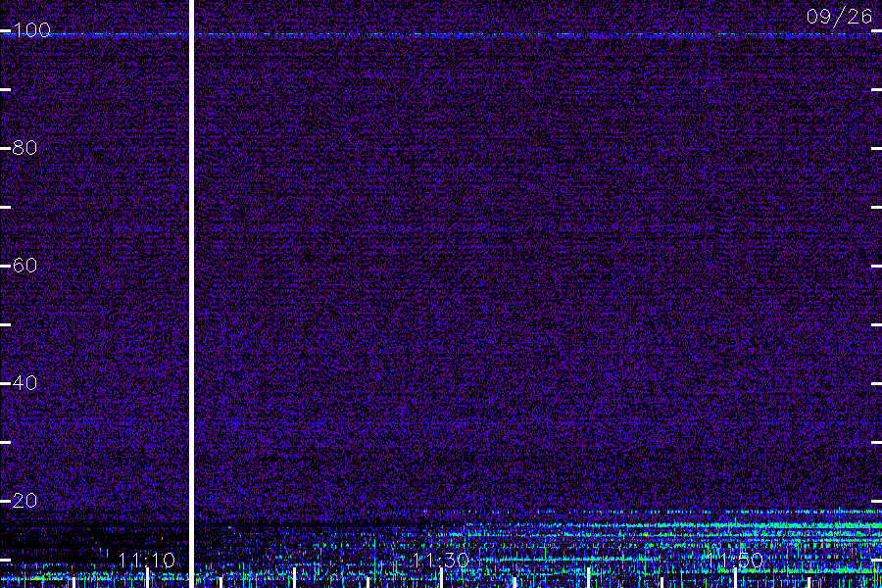
Task: Click the 60 frequency axis label
Action: (x=24, y=266)
